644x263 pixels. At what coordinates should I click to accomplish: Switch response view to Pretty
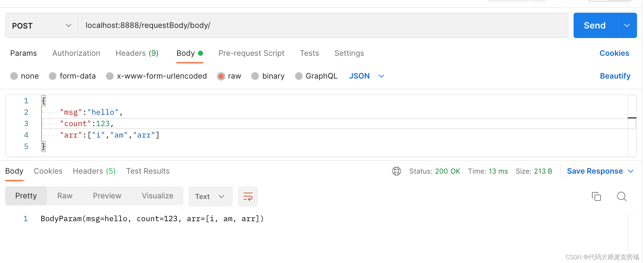[x=26, y=196]
